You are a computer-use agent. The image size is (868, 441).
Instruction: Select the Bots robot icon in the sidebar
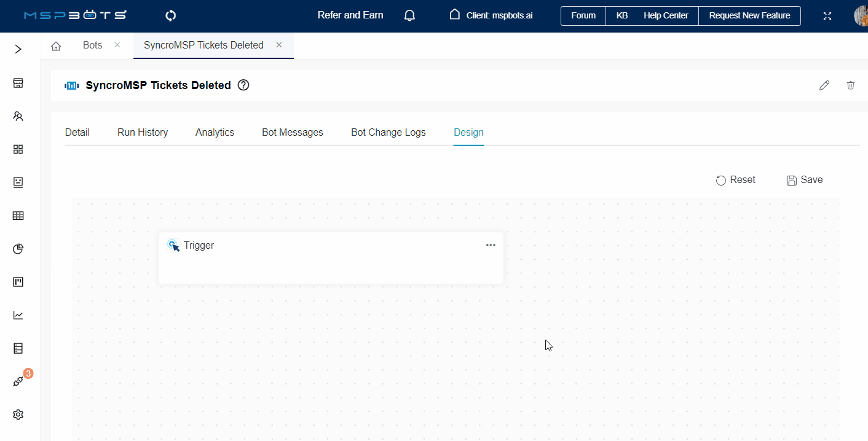click(18, 182)
